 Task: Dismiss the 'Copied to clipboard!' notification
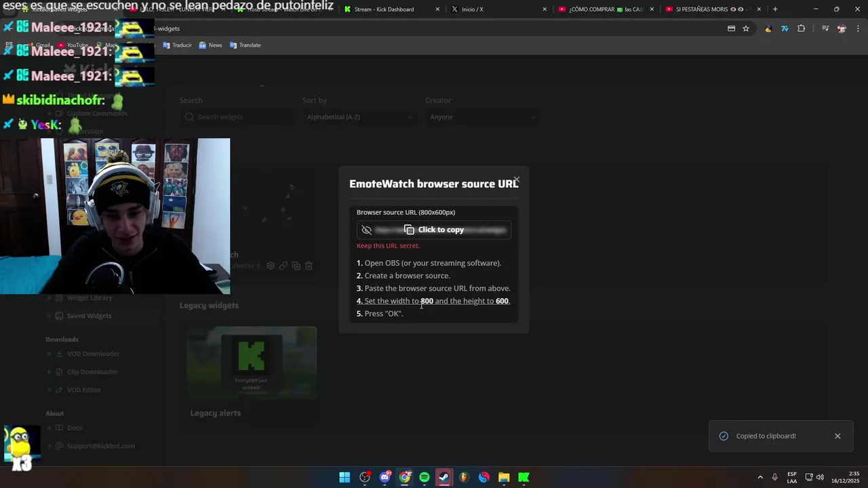tap(837, 436)
